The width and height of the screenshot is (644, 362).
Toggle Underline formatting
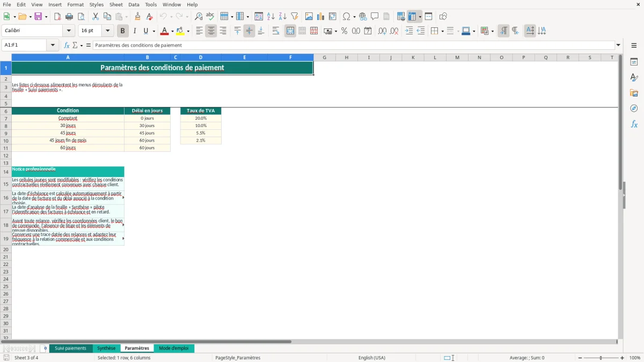pos(145,31)
